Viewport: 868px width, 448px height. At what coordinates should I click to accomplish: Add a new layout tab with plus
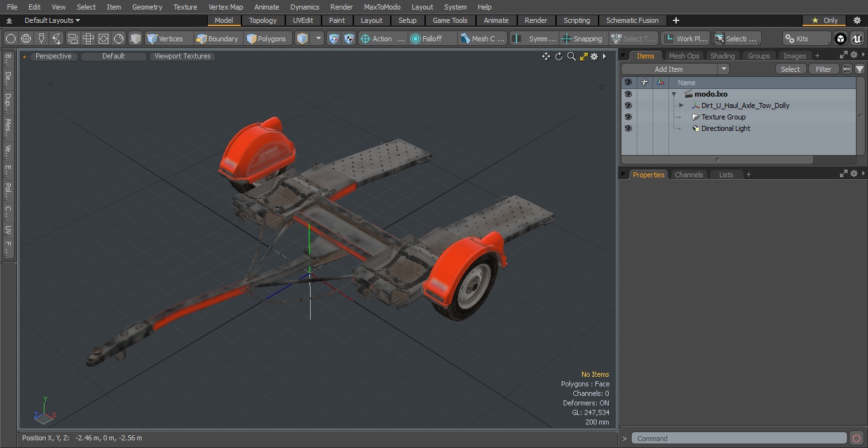675,20
